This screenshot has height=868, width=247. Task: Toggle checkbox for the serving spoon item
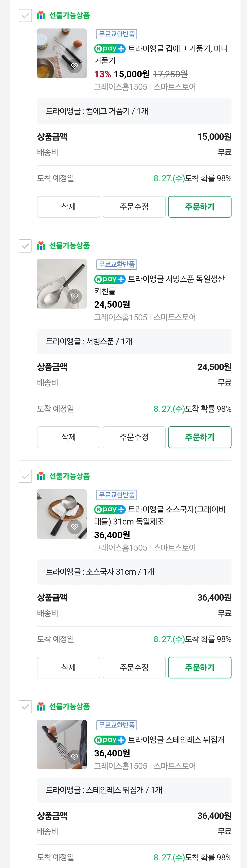coord(25,246)
